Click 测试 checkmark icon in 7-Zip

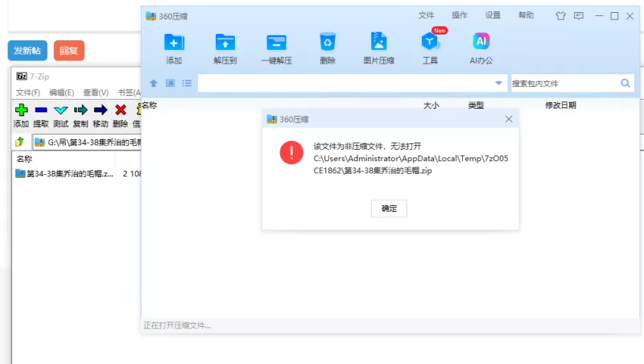61,110
